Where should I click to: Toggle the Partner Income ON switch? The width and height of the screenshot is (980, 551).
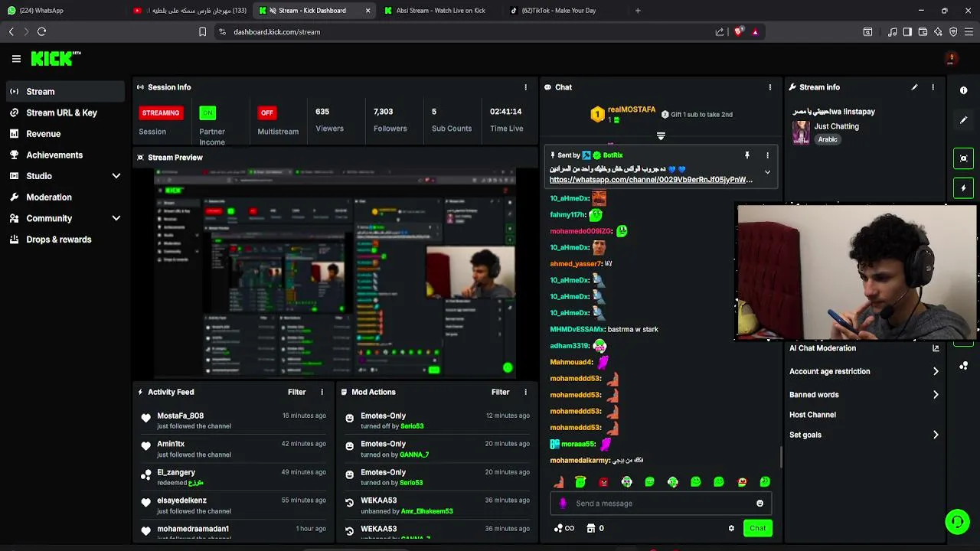pos(207,112)
